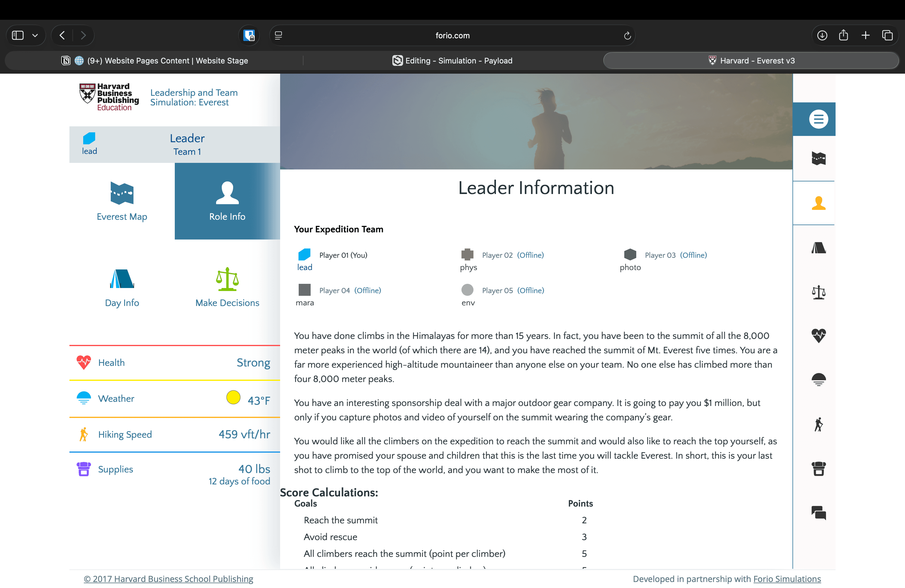Open the chat bubbles icon

pos(818,513)
